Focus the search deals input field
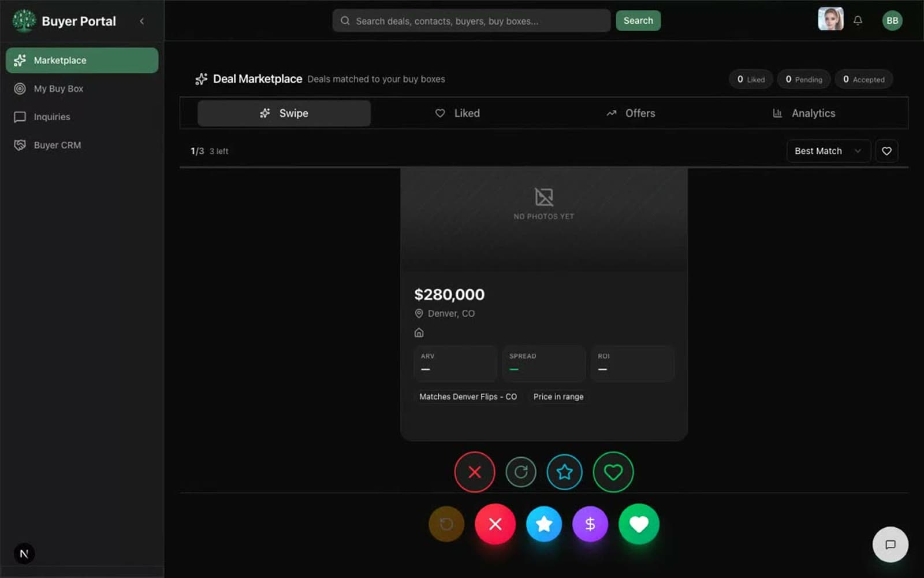The image size is (924, 578). [x=471, y=21]
